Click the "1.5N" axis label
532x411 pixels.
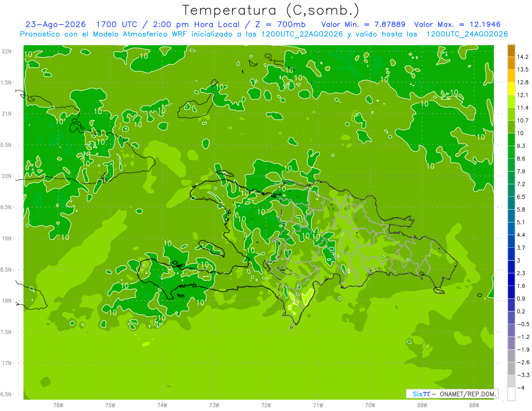tap(7, 82)
